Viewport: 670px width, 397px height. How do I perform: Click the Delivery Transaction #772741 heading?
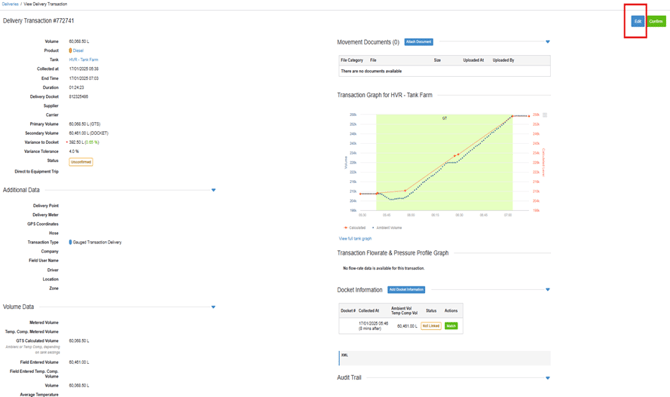38,21
